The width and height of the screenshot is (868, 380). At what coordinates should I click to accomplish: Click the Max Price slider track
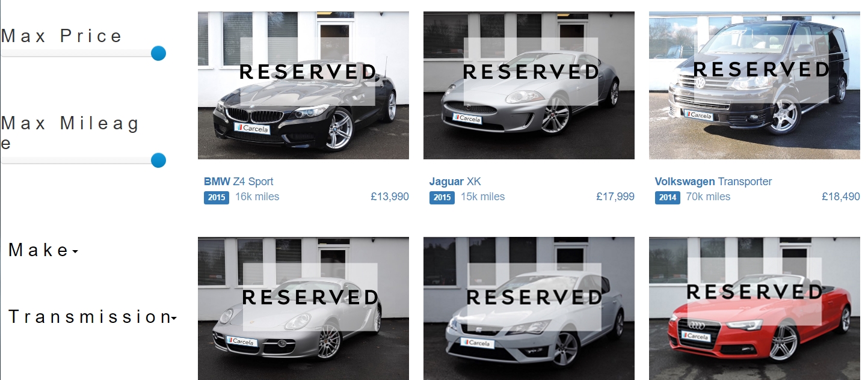(79, 54)
